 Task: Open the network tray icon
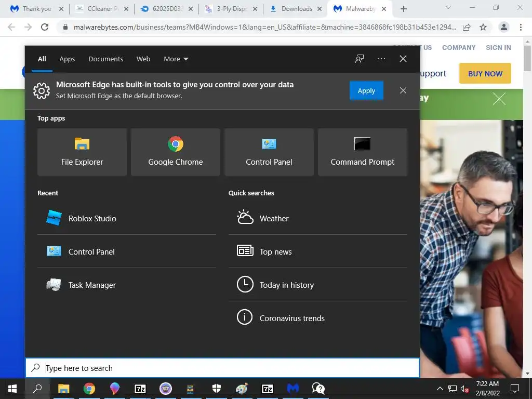point(453,389)
